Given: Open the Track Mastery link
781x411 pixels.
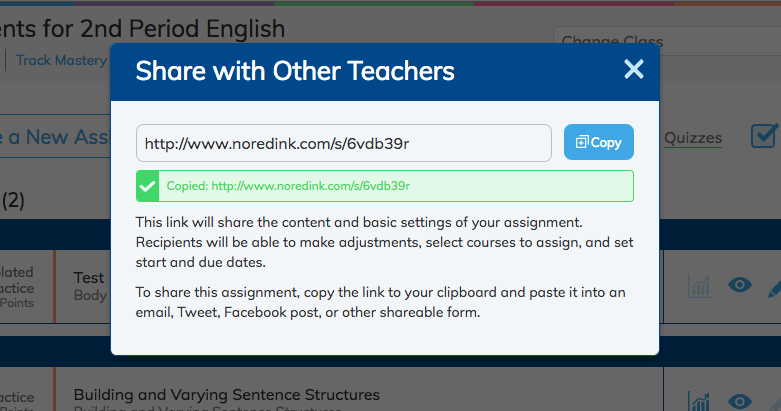Looking at the screenshot, I should tap(61, 60).
